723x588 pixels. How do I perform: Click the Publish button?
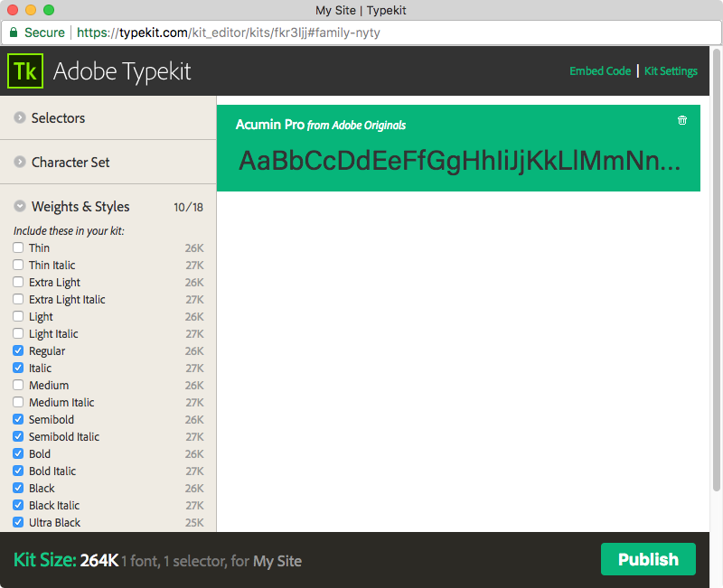[648, 559]
